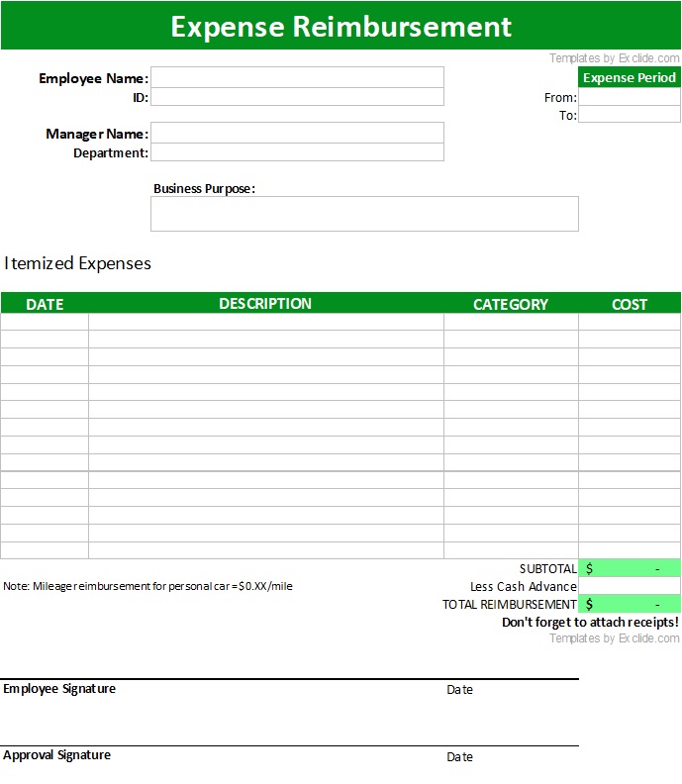Click the Manager Name label
The height and width of the screenshot is (784, 682).
tap(97, 134)
